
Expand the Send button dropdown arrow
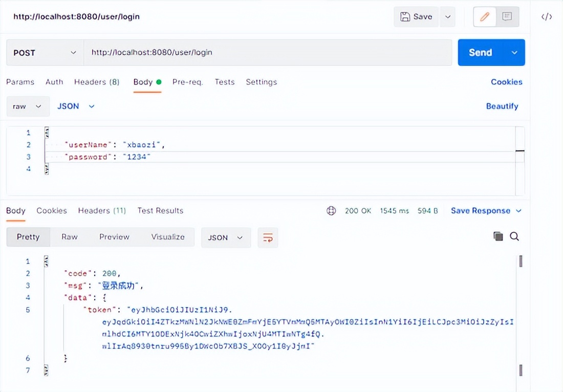[514, 52]
